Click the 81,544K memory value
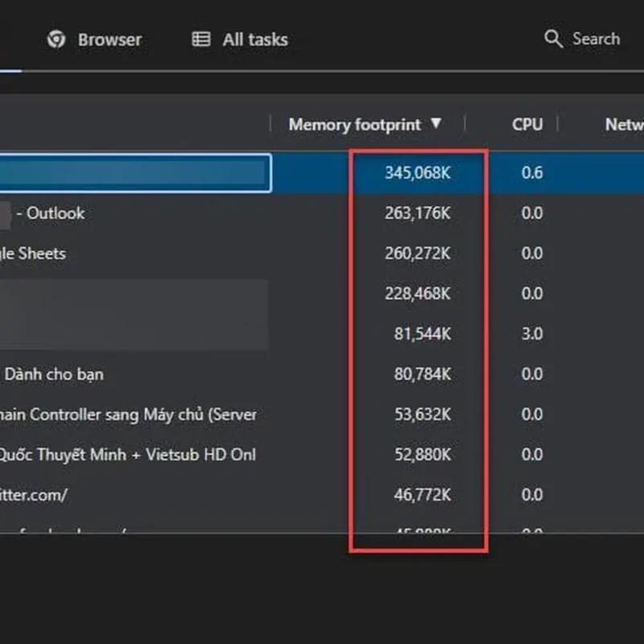This screenshot has height=644, width=644. [x=423, y=334]
